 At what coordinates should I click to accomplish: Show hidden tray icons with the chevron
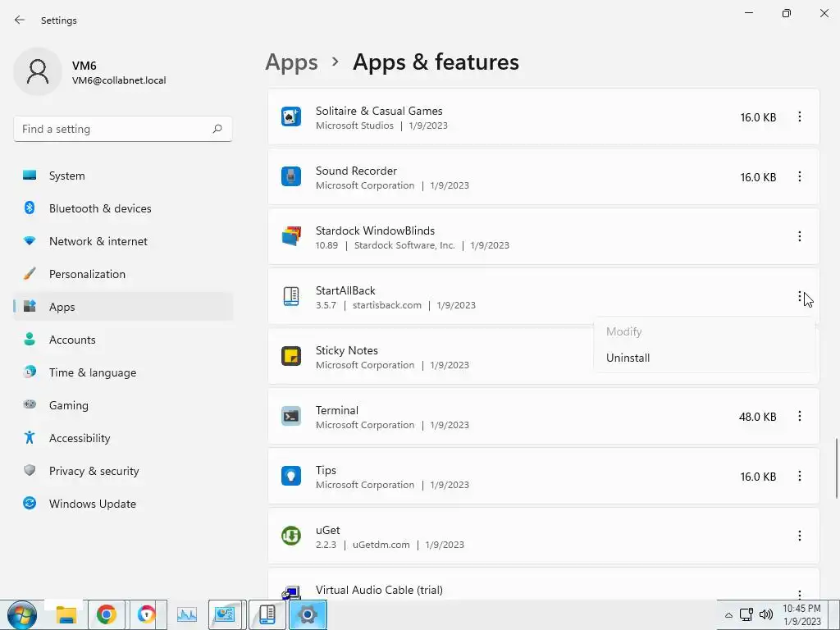(x=728, y=615)
